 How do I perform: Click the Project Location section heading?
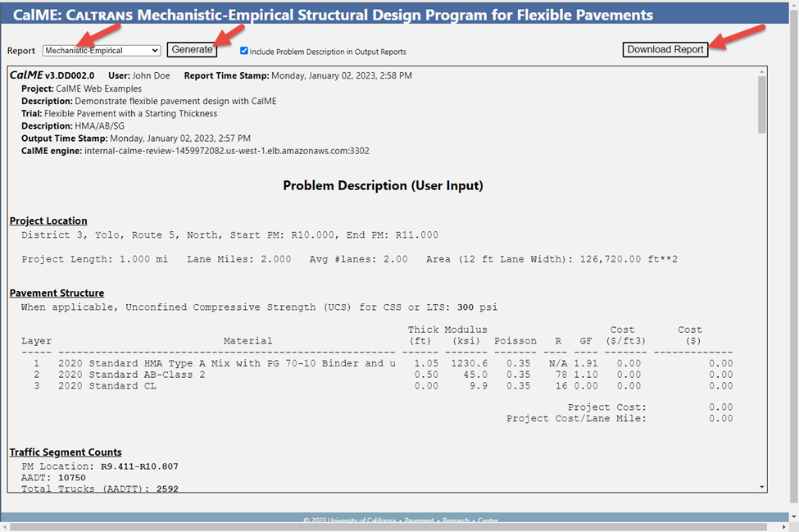[x=48, y=221]
